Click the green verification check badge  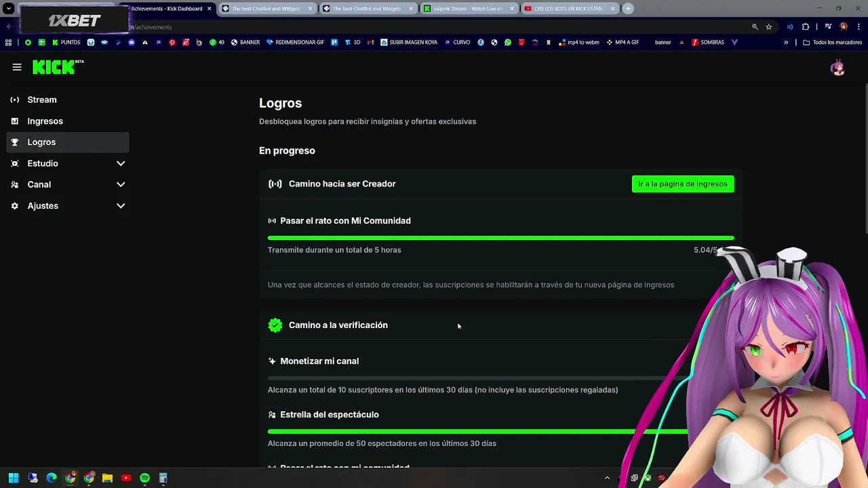(275, 325)
